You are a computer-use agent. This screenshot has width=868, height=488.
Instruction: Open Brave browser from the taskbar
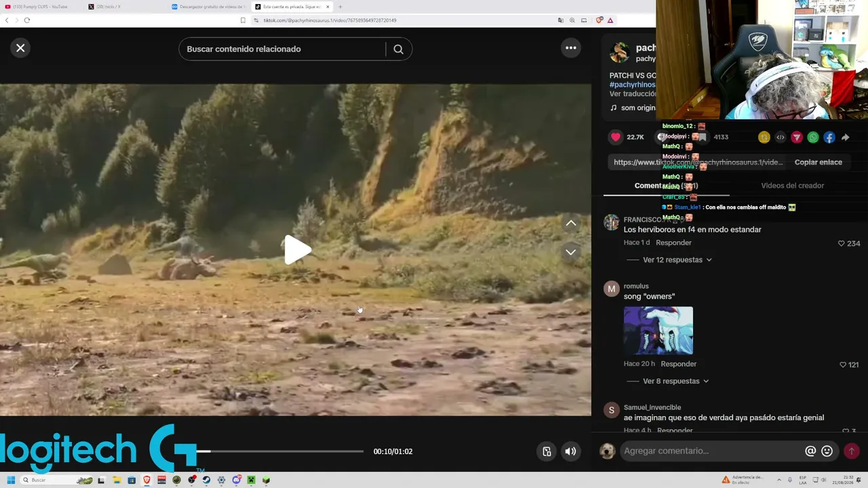[x=146, y=480]
